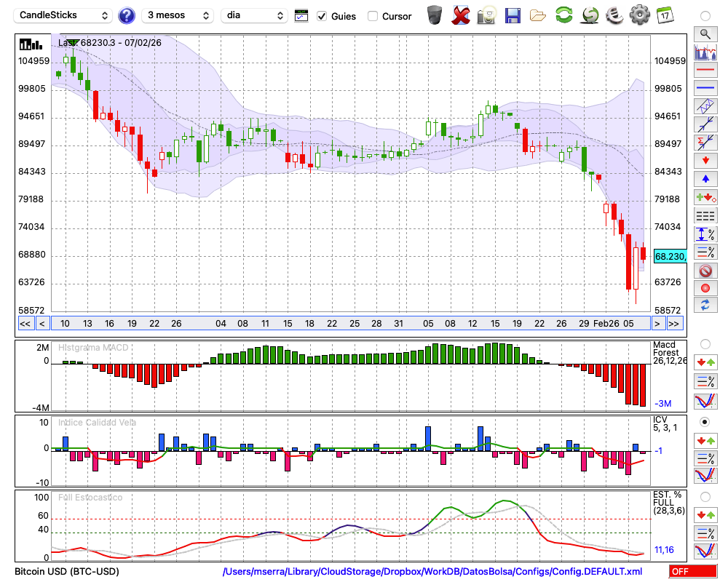Click the Macd Forest 26,12,26 label
This screenshot has width=728, height=582.
click(x=669, y=353)
